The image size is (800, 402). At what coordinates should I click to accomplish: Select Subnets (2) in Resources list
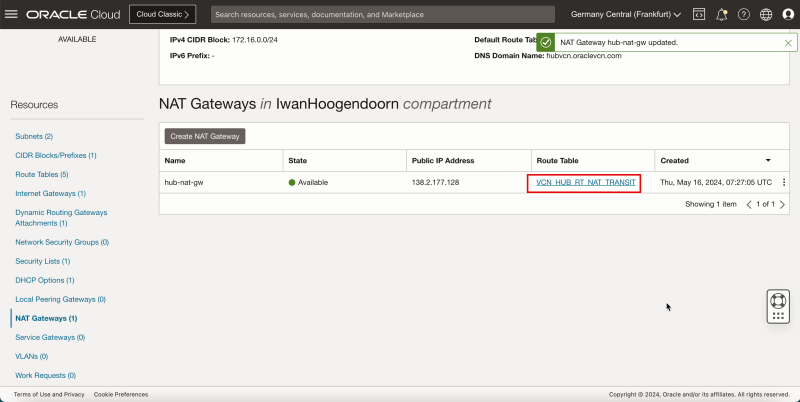point(34,136)
